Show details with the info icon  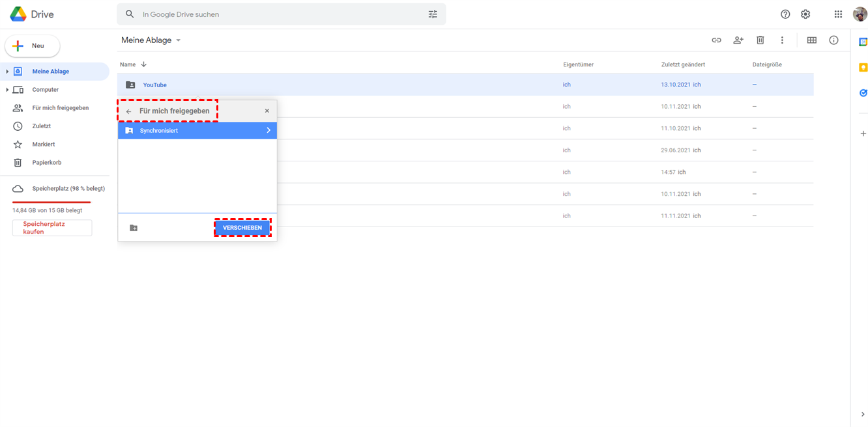point(833,40)
